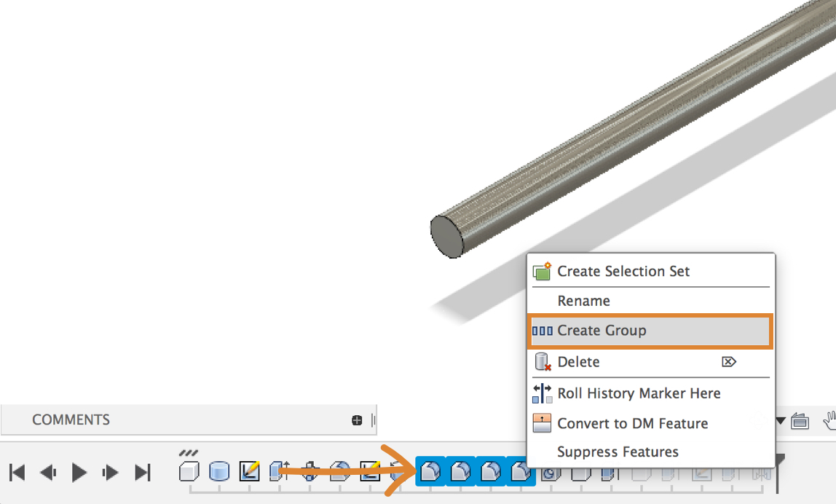The image size is (836, 504).
Task: Click the timeline history marker
Action: pos(778,473)
